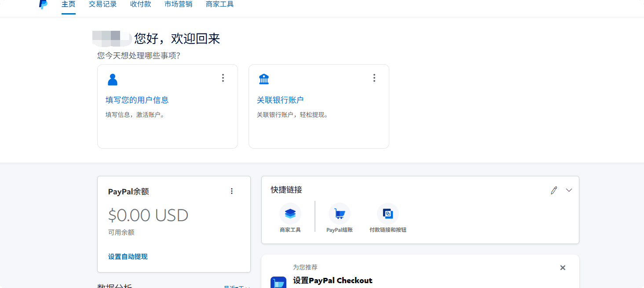Image resolution: width=644 pixels, height=288 pixels.
Task: Collapse the 快捷链接 panel chevron
Action: pyautogui.click(x=569, y=190)
